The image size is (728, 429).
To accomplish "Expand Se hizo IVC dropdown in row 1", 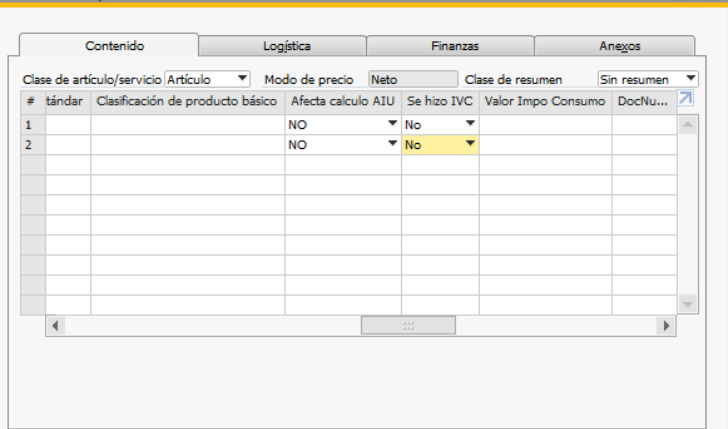I will coord(470,125).
